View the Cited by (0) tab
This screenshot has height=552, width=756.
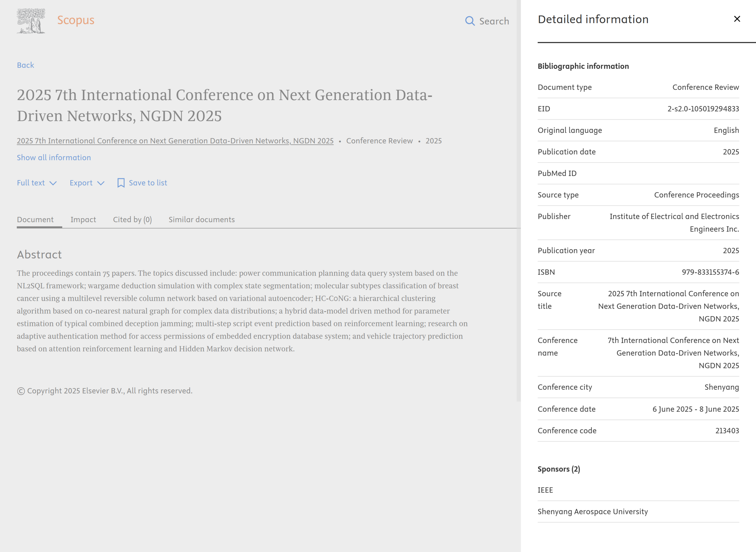(133, 220)
